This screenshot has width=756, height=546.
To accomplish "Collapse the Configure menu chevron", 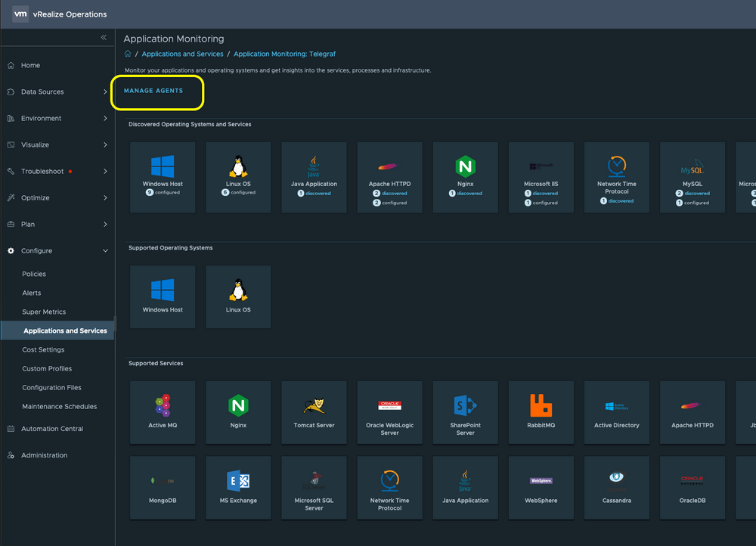I will (105, 251).
